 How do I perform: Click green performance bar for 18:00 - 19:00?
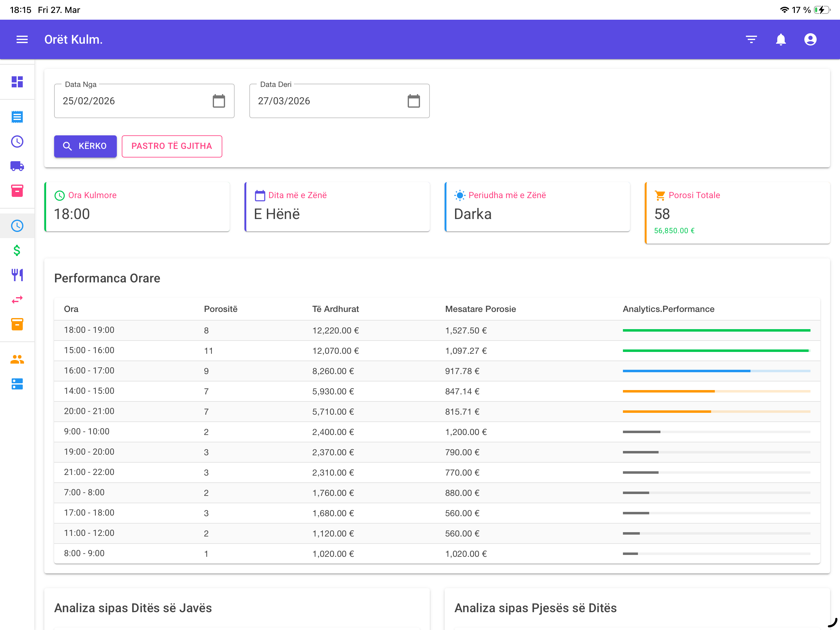click(x=716, y=331)
